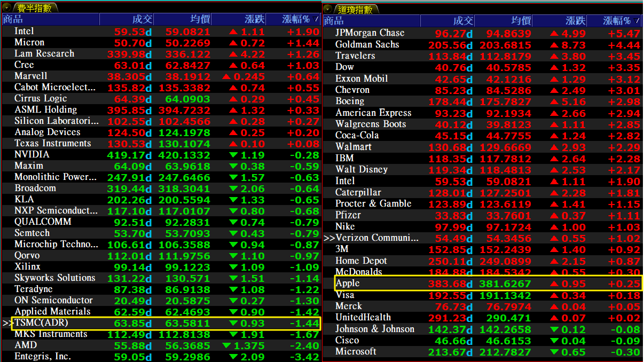Screen dimensions: 644x362
Task: Click ASML Holding 394.7232 均價 cell
Action: [184, 111]
